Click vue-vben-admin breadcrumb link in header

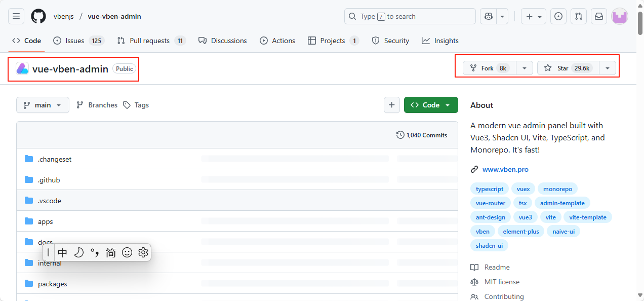[114, 16]
